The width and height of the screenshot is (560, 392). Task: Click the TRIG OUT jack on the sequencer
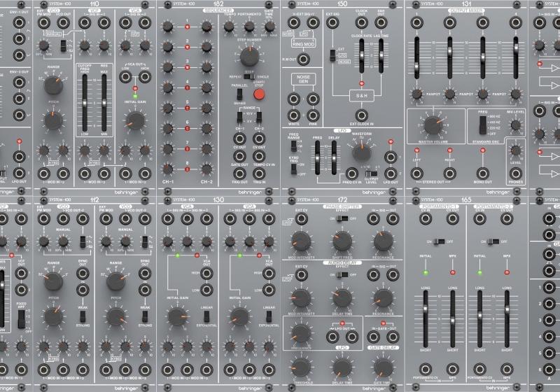tap(239, 173)
